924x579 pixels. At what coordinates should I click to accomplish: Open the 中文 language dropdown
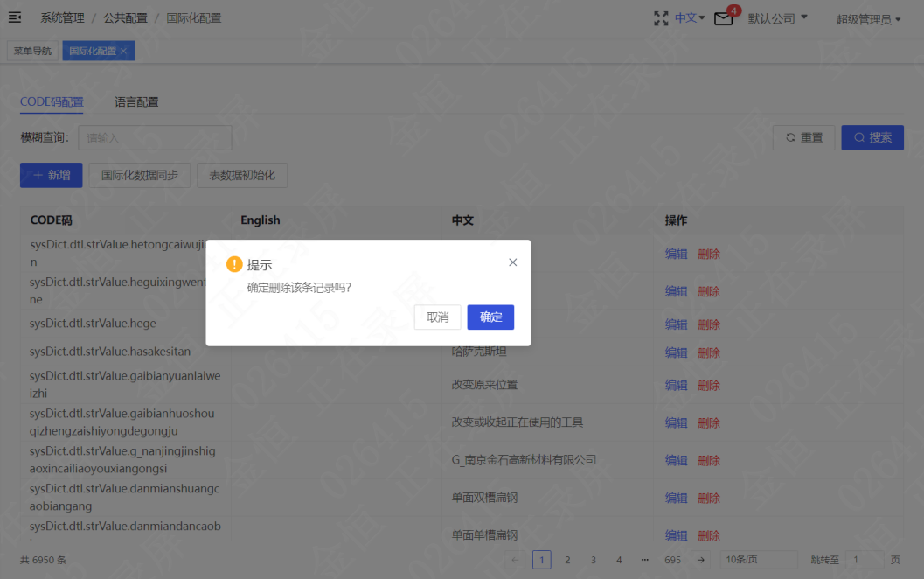(x=690, y=18)
